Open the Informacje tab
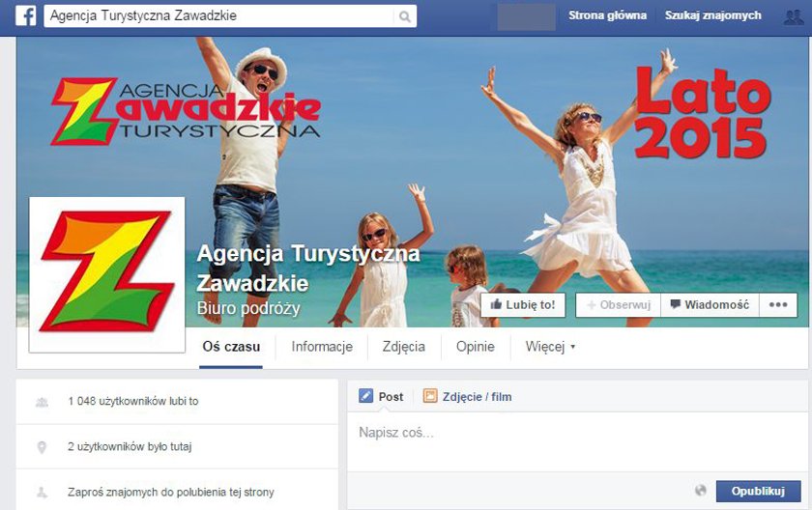The image size is (812, 510). tap(322, 347)
